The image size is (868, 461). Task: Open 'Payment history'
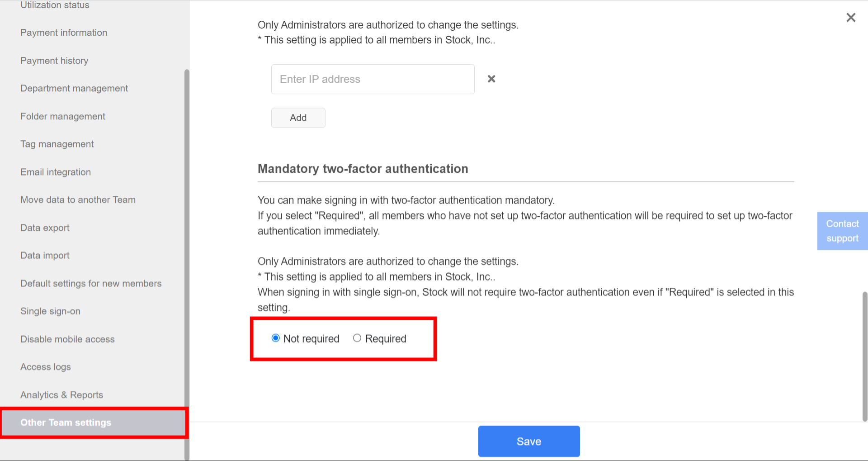coord(54,60)
